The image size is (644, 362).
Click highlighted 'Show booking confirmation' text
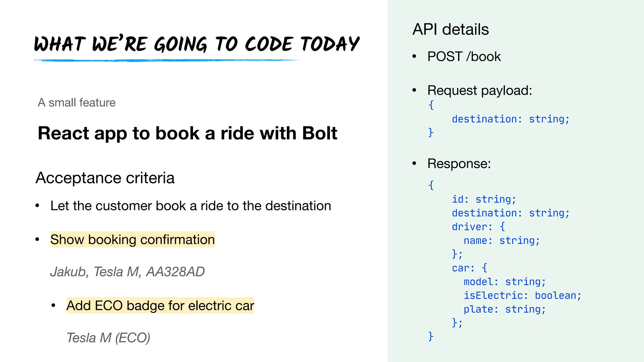(133, 239)
